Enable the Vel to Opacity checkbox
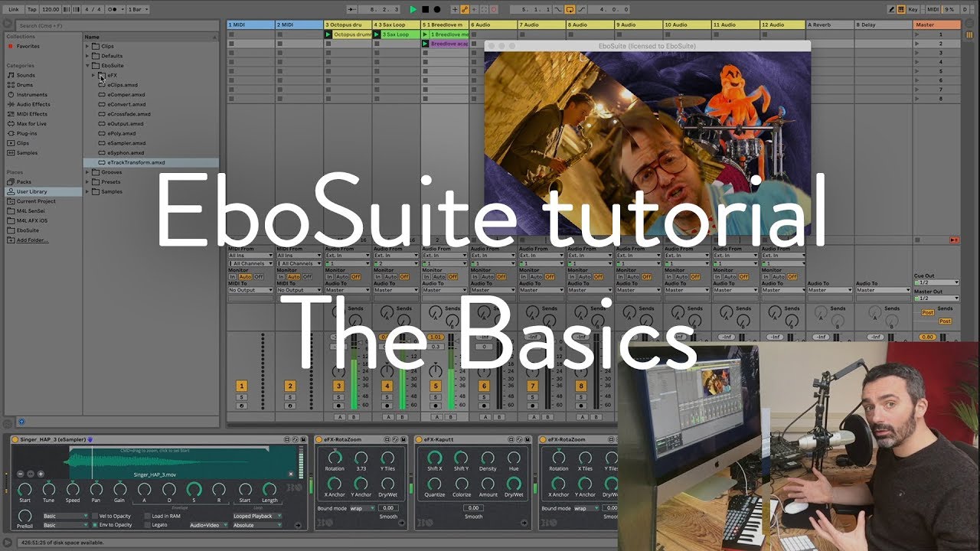This screenshot has width=980, height=551. pos(94,516)
